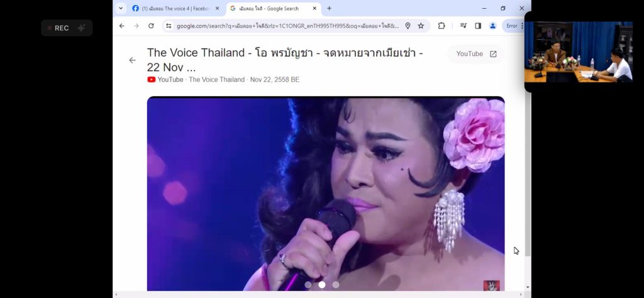The height and width of the screenshot is (298, 644).
Task: Select the third carousel dot indicator
Action: click(336, 284)
